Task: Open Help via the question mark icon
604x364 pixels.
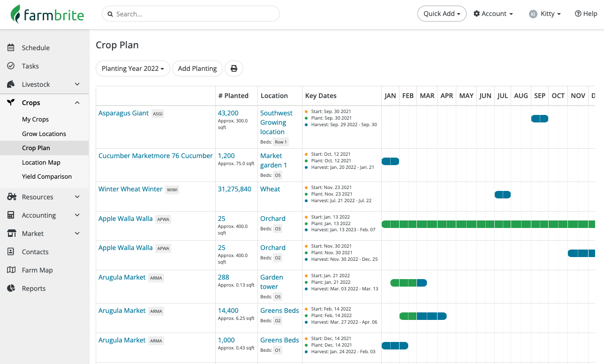Action: (578, 14)
